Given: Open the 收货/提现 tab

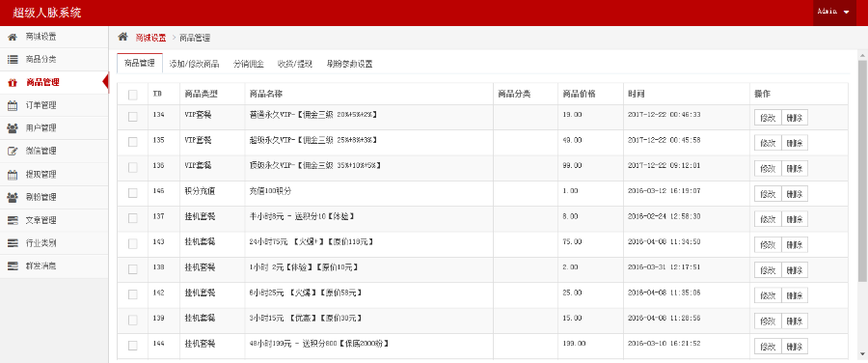Looking at the screenshot, I should 294,64.
